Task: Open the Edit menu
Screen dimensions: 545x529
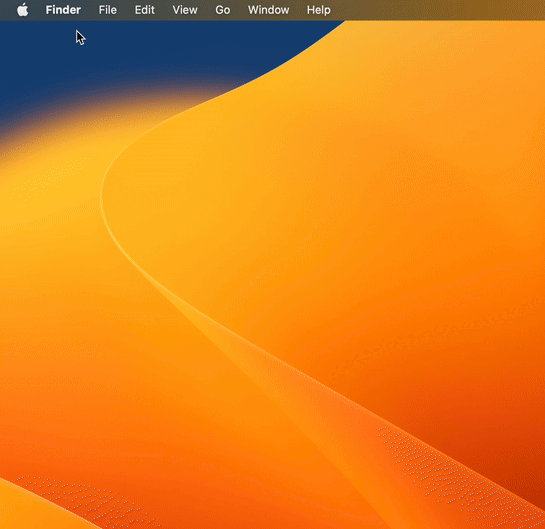Action: (x=145, y=10)
